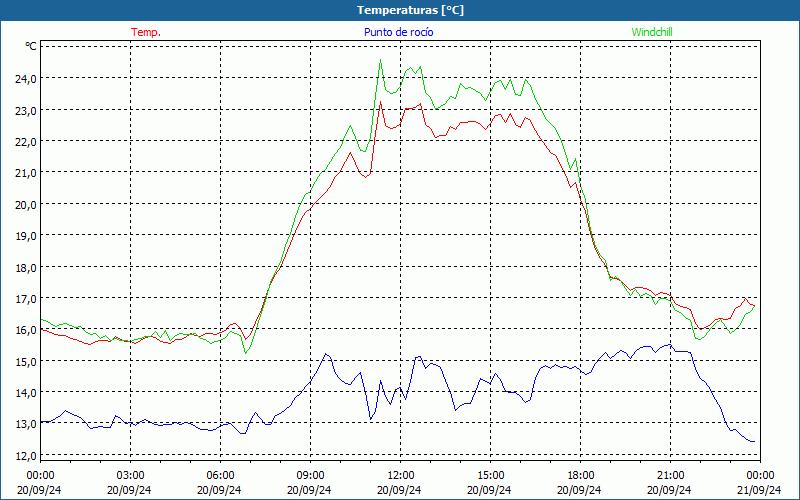
Task: Click the 20,0 y-axis value
Action: (27, 205)
